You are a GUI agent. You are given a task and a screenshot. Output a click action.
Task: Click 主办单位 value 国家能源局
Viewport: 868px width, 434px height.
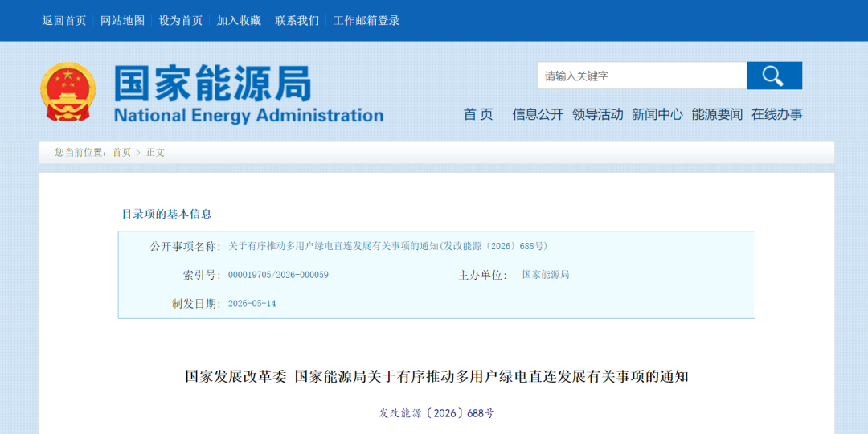point(545,275)
